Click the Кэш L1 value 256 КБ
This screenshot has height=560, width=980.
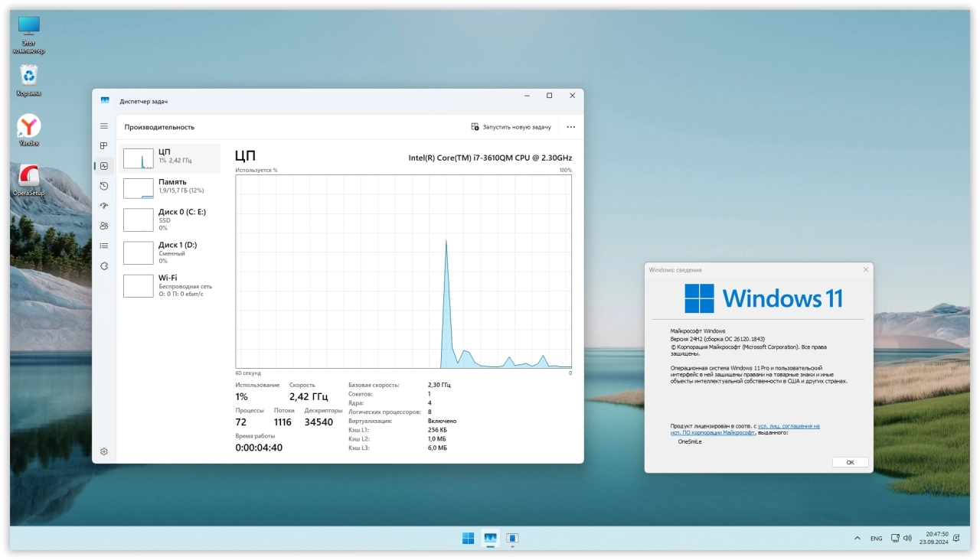(x=437, y=430)
